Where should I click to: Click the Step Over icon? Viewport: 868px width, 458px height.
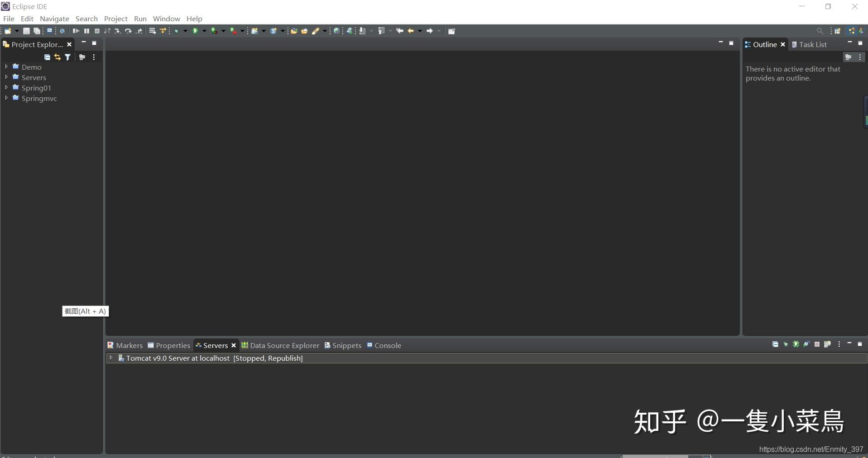pos(128,31)
